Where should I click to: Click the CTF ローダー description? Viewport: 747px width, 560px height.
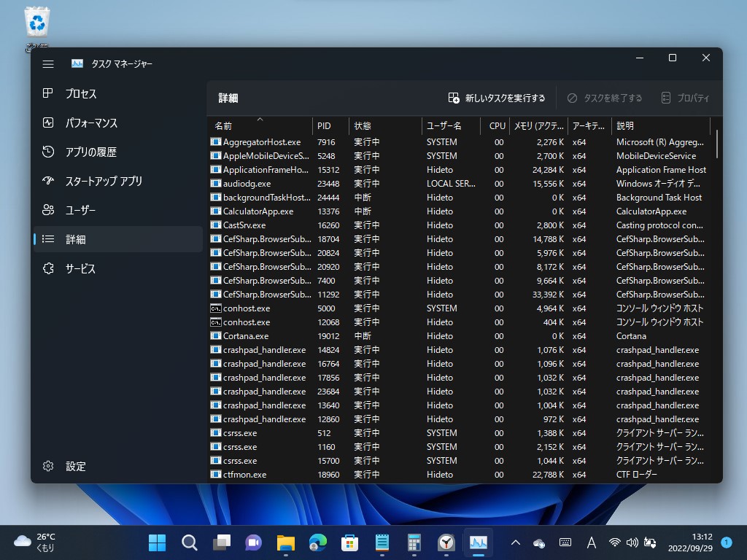click(636, 474)
